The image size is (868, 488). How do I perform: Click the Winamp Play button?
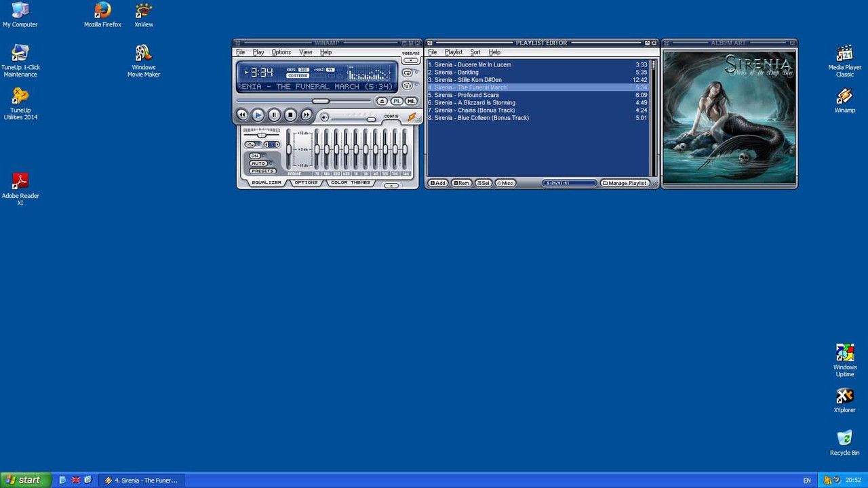pyautogui.click(x=258, y=115)
